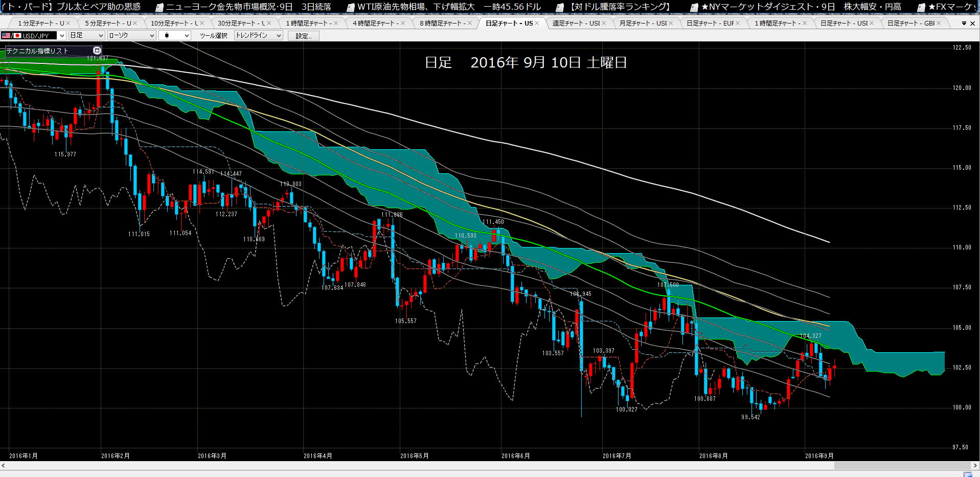
Task: Click the ツール選択 label
Action: pyautogui.click(x=214, y=36)
